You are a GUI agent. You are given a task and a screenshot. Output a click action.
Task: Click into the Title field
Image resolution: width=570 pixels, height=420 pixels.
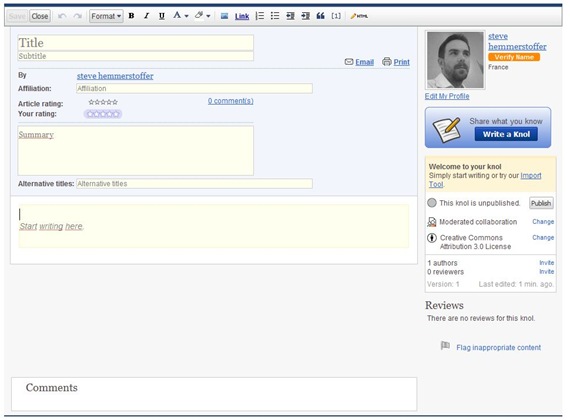tap(136, 43)
